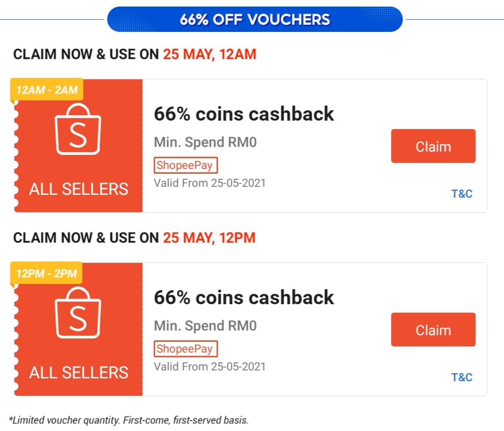Select the ShopeePay badge on the 12AM voucher

point(186,165)
